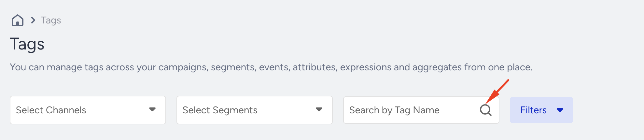Screen dimensions: 644x140
Task: Click the magnifier search icon
Action: pos(485,110)
